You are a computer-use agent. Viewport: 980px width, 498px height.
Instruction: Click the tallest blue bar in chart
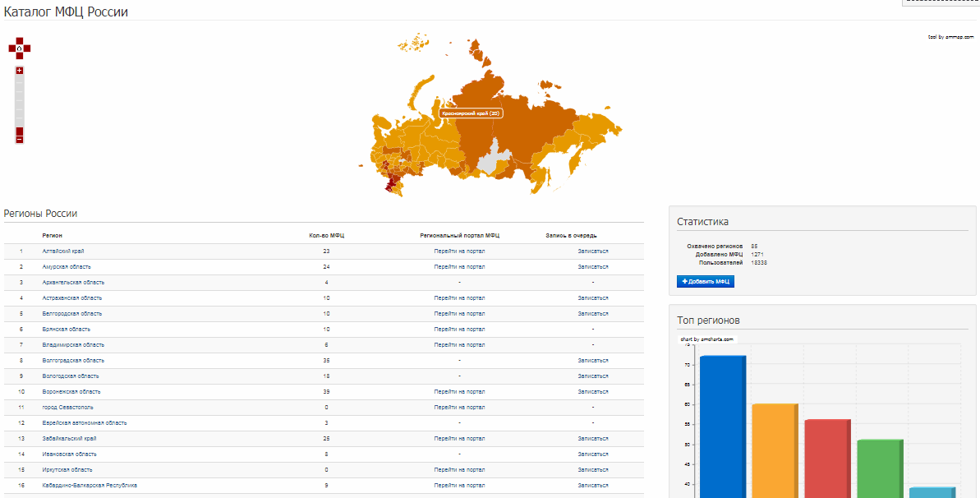coord(721,426)
